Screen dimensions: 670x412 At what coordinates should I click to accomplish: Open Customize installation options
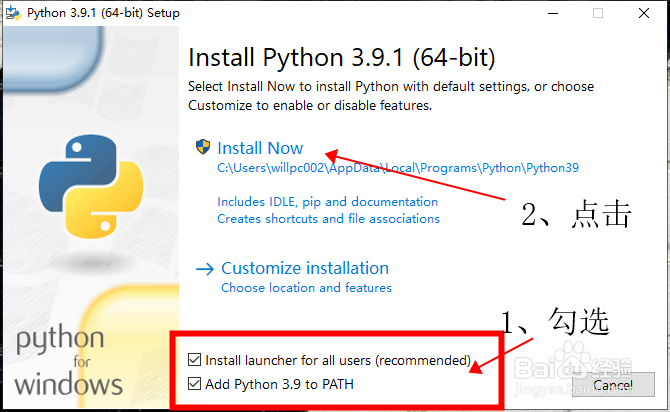[x=304, y=268]
